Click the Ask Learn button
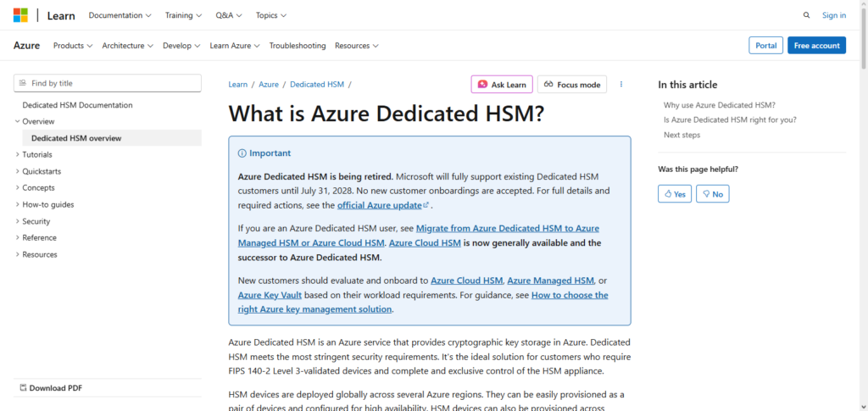This screenshot has height=411, width=868. (502, 85)
